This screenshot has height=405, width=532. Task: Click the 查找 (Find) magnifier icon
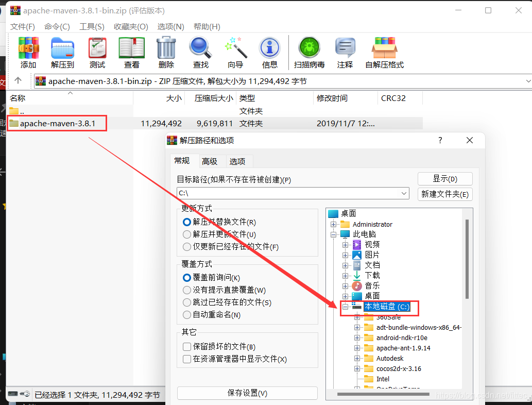(200, 48)
